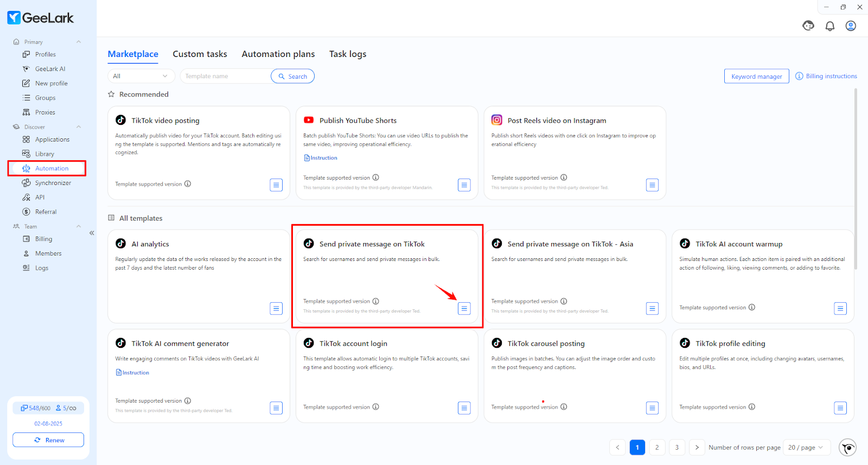Viewport: 868px width, 465px height.
Task: Switch to the Automation plans tab
Action: [x=278, y=54]
